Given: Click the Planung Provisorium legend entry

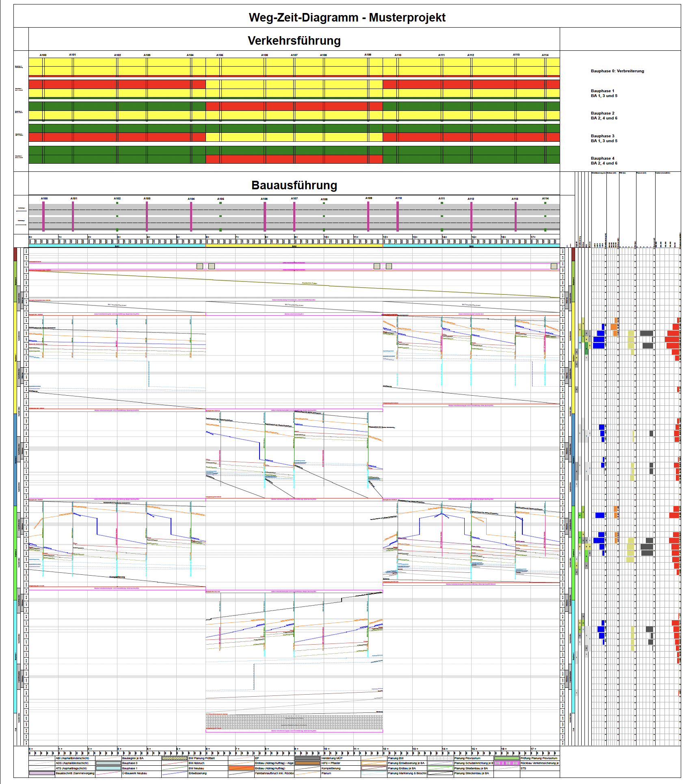Looking at the screenshot, I should 467,758.
